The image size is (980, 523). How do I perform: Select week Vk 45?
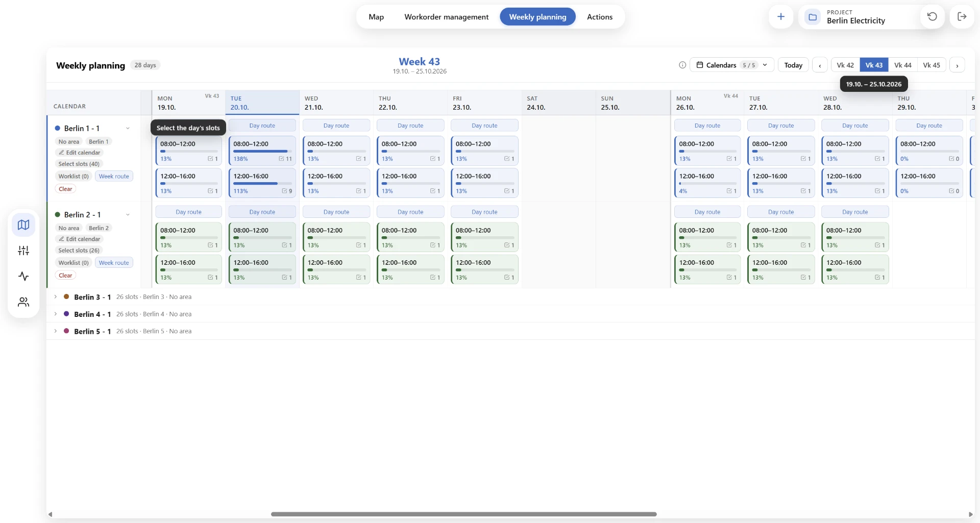click(932, 65)
